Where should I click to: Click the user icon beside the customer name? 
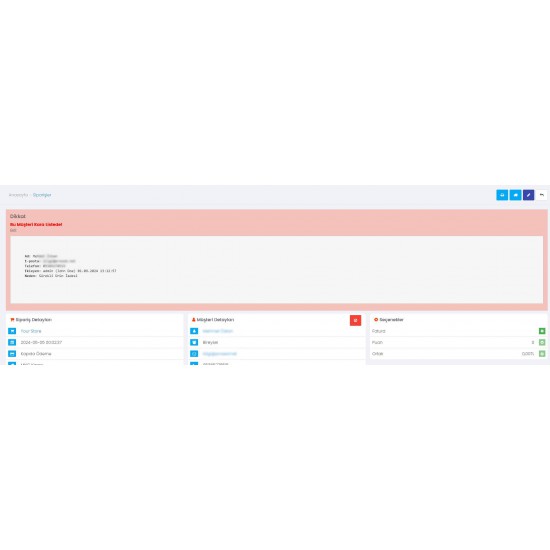point(194,331)
